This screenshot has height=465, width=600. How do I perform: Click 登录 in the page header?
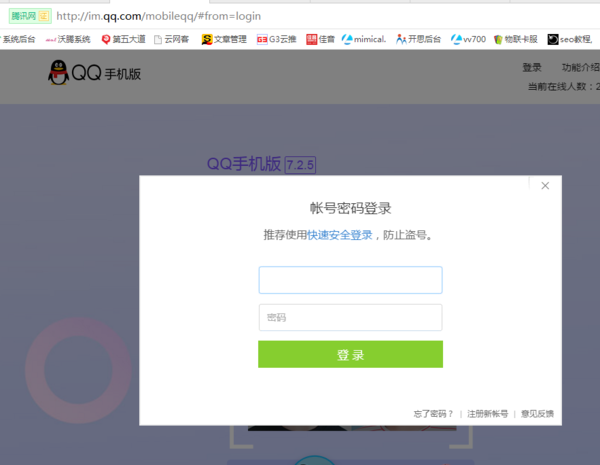tap(532, 68)
